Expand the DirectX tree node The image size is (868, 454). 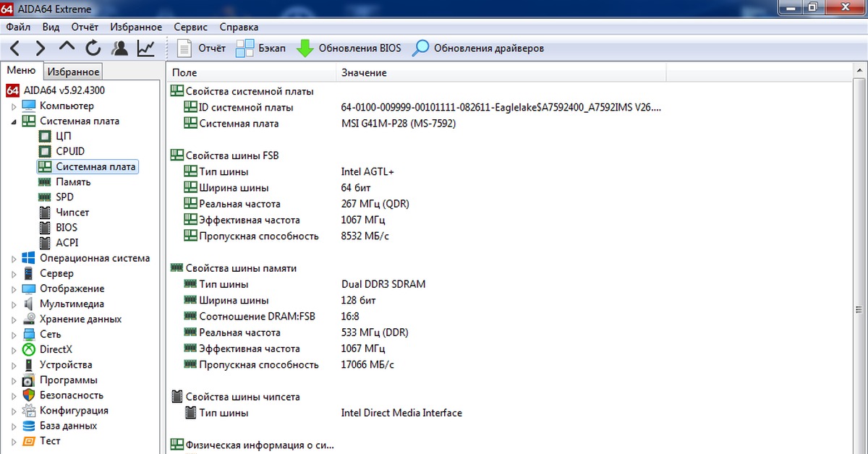coord(14,350)
